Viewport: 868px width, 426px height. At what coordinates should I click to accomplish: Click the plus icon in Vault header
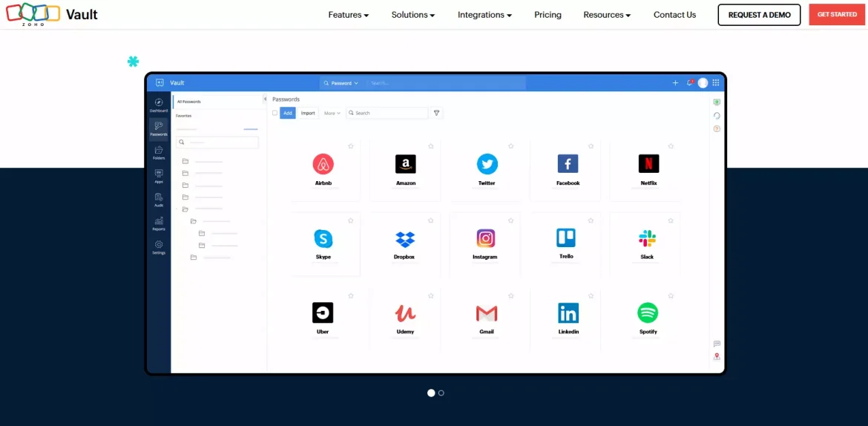[675, 83]
